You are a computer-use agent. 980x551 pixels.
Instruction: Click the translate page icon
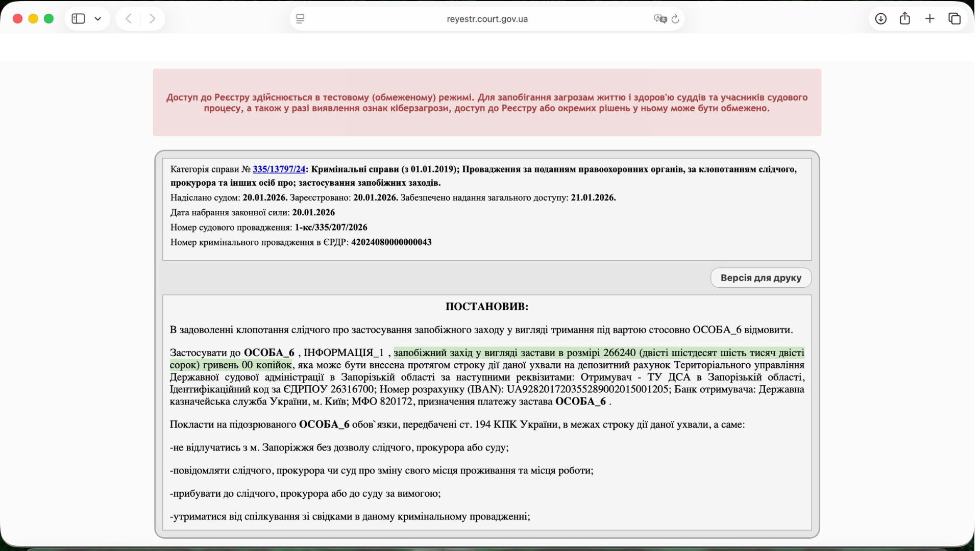[660, 19]
